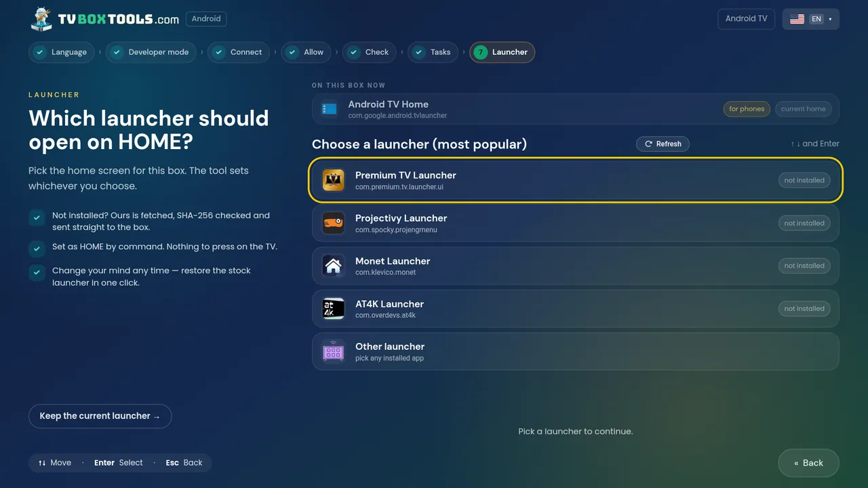Click the 'for phones' tag

click(747, 109)
